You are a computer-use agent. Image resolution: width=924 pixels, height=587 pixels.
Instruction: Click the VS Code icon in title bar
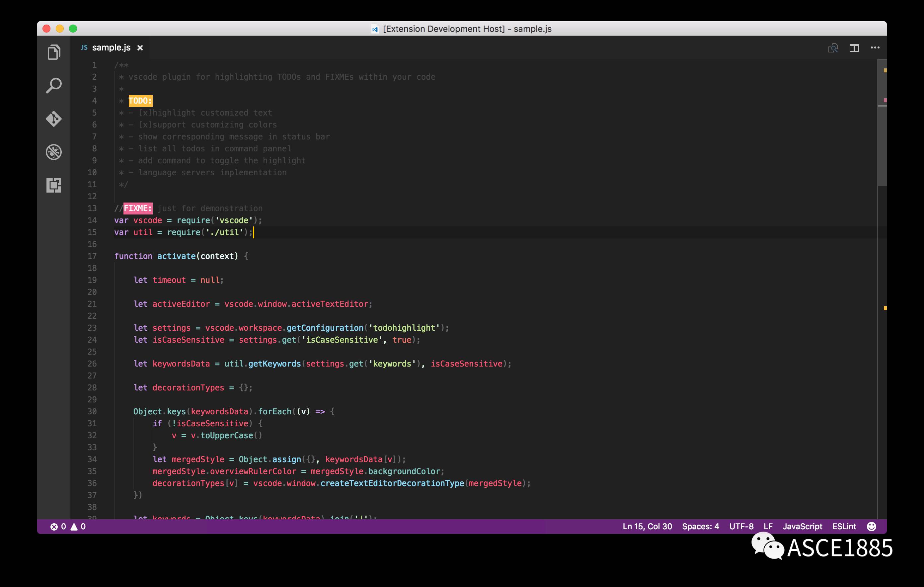[375, 29]
